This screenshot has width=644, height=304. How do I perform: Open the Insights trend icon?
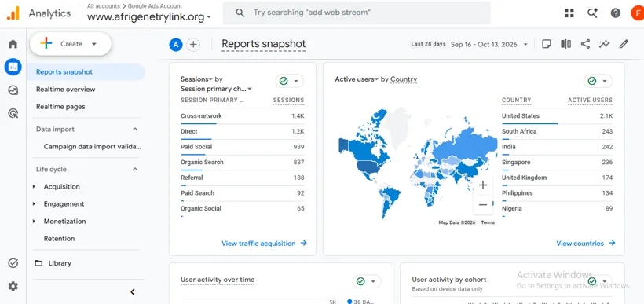point(604,44)
